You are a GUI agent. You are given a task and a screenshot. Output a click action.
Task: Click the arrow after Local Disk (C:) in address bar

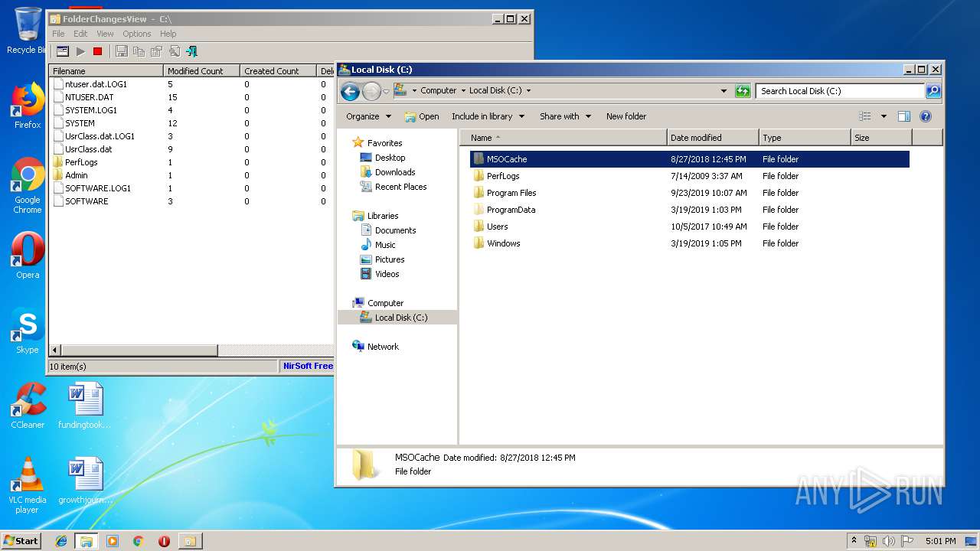(x=528, y=90)
